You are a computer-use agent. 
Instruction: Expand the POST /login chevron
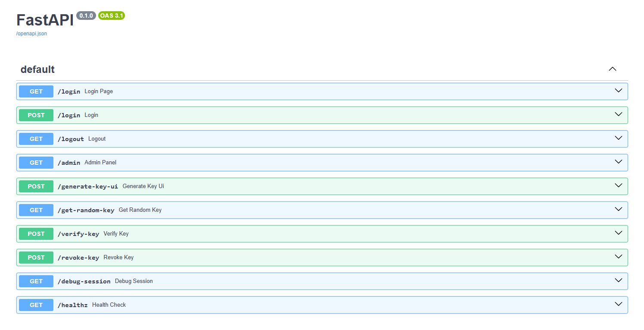coord(619,114)
